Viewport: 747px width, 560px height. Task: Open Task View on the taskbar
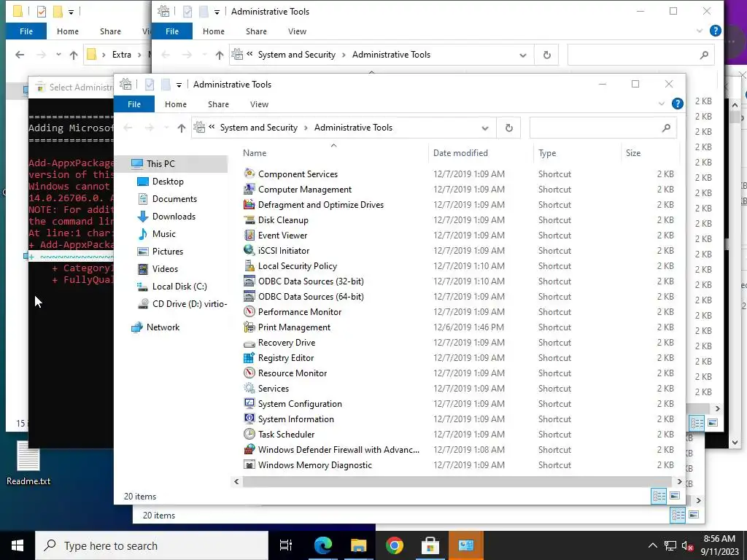[x=286, y=545]
